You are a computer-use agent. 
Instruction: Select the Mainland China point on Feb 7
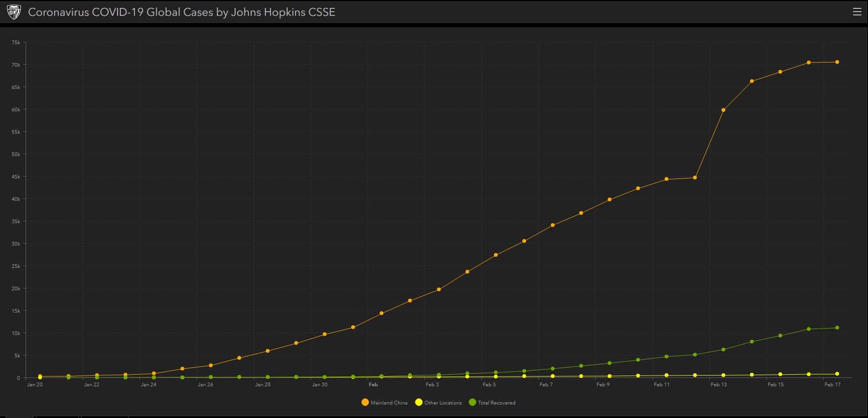coord(553,226)
